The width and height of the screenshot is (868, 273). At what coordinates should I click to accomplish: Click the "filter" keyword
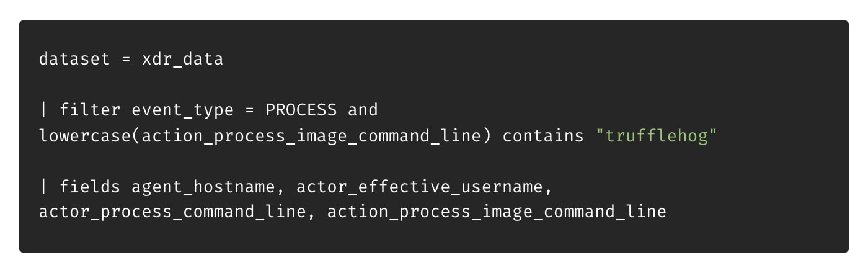click(90, 110)
